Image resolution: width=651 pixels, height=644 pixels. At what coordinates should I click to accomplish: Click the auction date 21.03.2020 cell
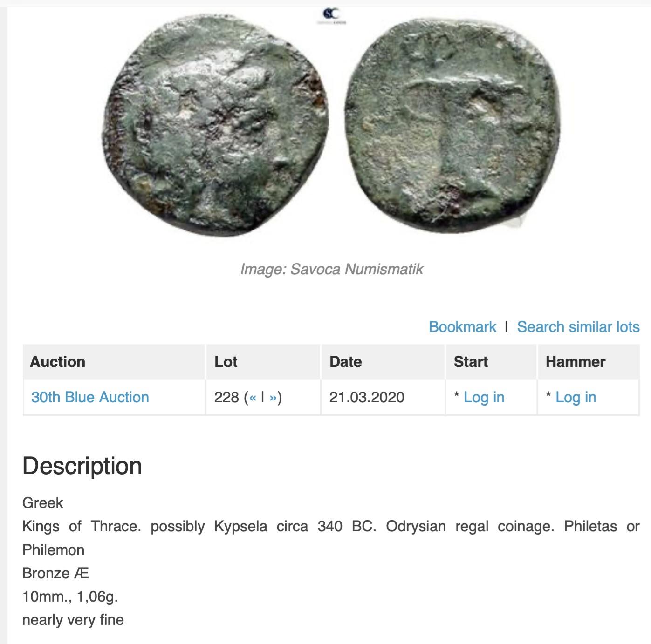[367, 397]
